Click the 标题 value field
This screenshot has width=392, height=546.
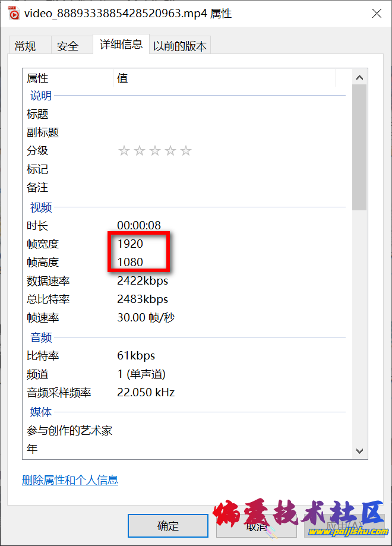coord(226,114)
